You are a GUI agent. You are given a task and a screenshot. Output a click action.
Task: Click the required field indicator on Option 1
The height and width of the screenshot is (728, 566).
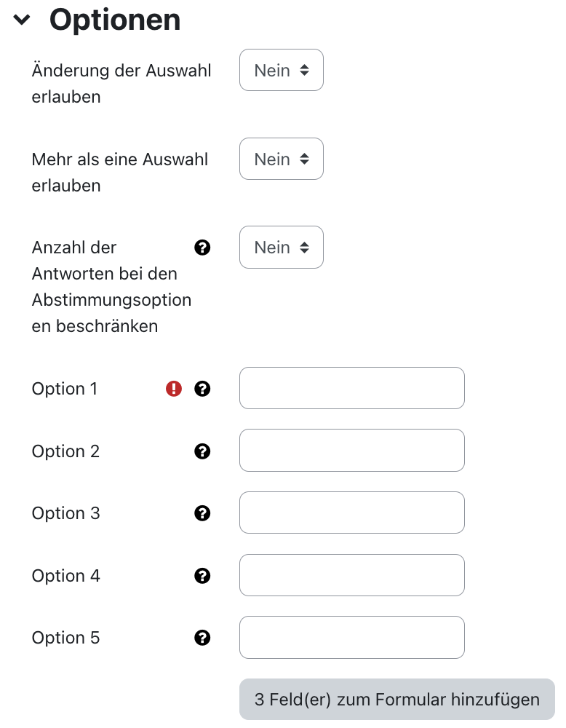[173, 388]
